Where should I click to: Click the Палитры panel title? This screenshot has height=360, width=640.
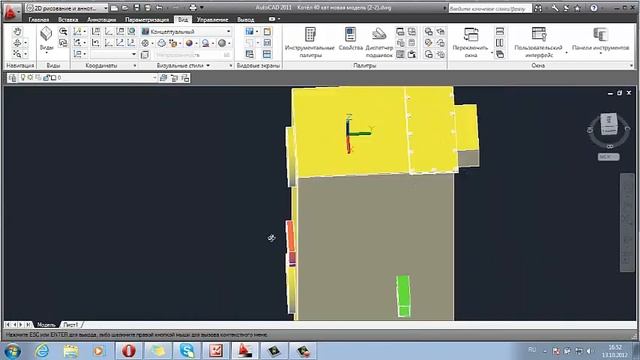click(x=364, y=65)
